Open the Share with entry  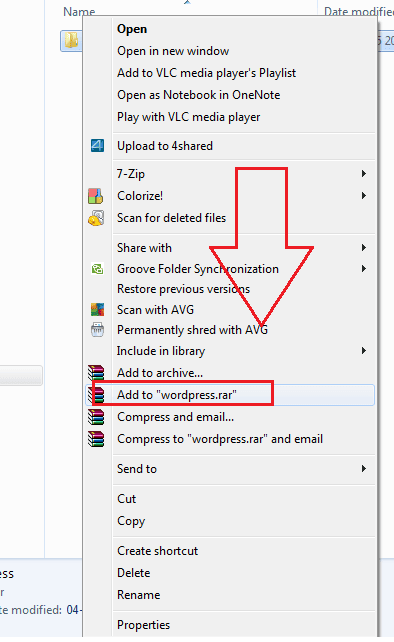[144, 248]
